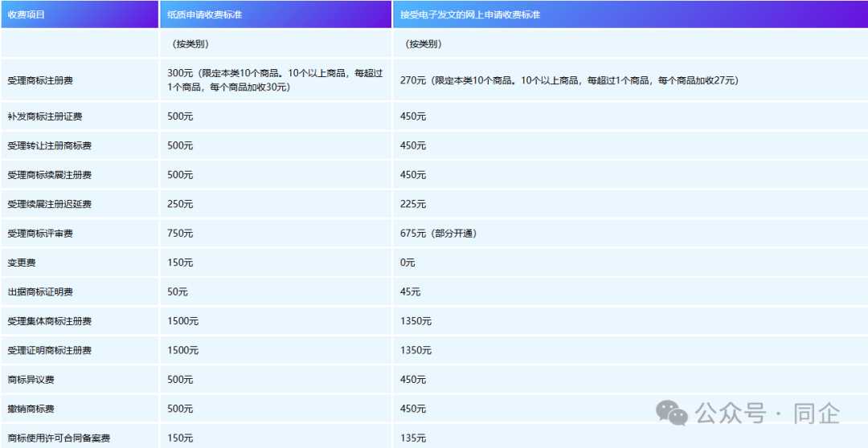Select (按类别) under the 纸质申请 column

[x=191, y=44]
